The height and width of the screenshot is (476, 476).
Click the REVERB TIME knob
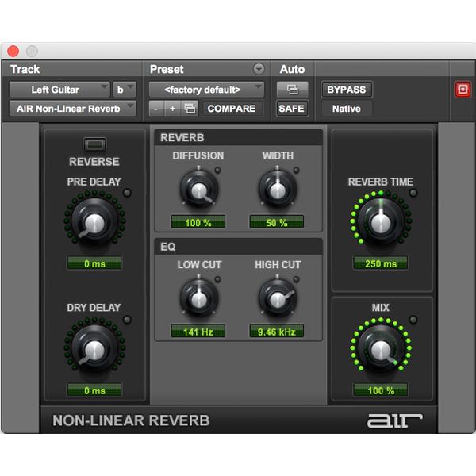click(x=381, y=221)
